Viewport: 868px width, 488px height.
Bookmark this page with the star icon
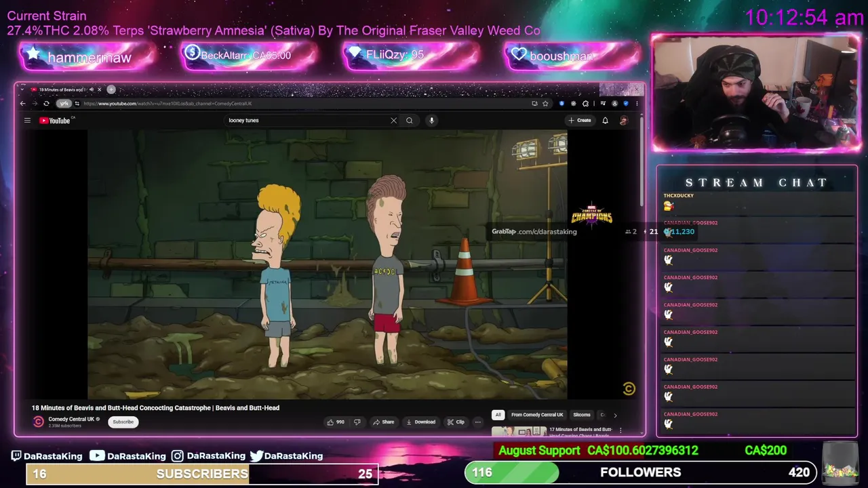[x=545, y=104]
